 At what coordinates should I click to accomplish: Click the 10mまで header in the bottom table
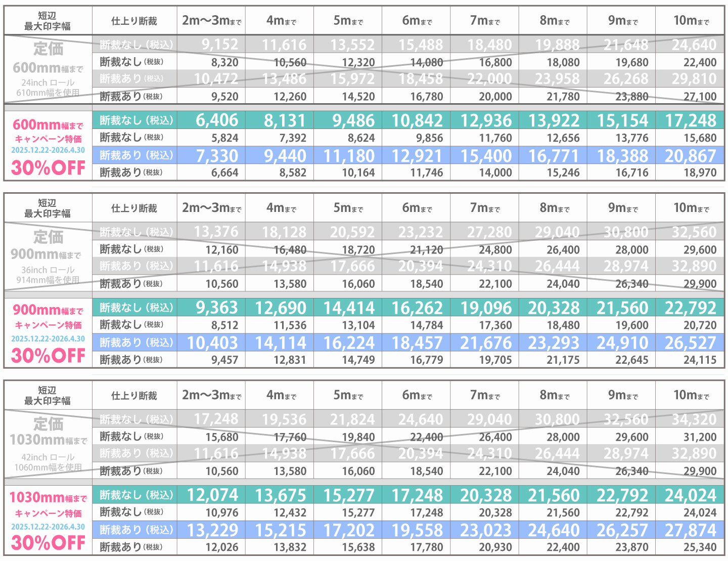tap(691, 395)
